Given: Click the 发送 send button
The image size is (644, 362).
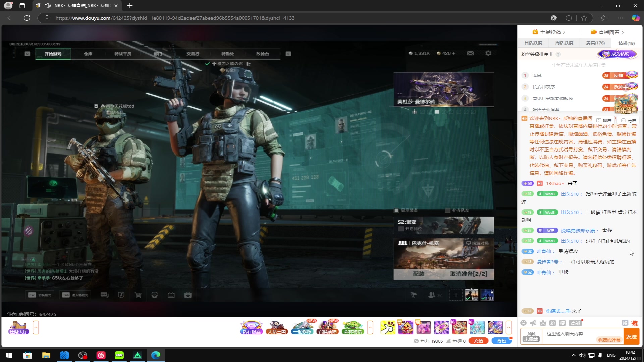Looking at the screenshot, I should point(631,336).
